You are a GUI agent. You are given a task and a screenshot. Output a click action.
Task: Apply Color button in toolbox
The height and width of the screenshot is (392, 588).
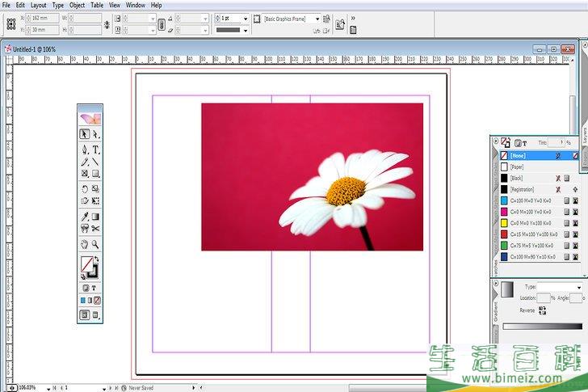83,300
